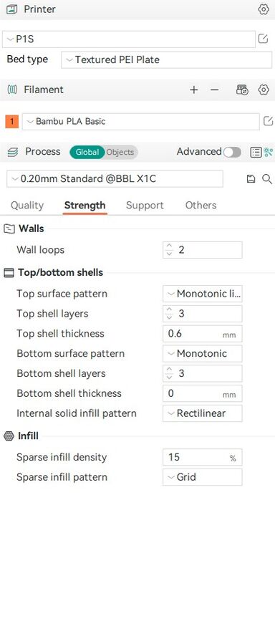Enable the Advanced mode toggle
275x644 pixels.
pos(232,153)
